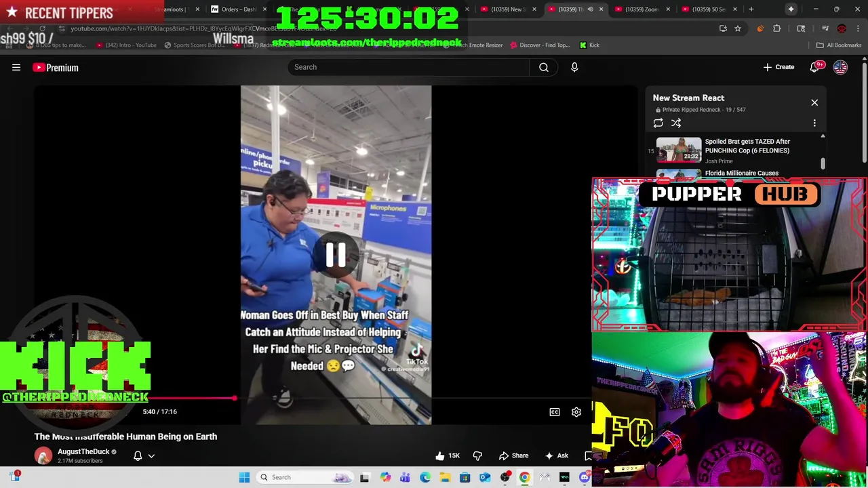Click the YouTube search magnifier button
The height and width of the screenshot is (488, 868).
point(544,67)
